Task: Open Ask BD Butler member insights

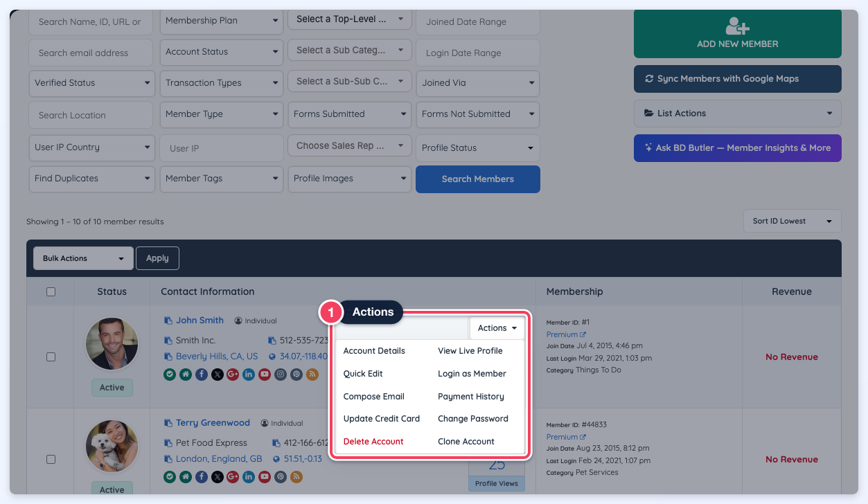Action: [x=738, y=148]
